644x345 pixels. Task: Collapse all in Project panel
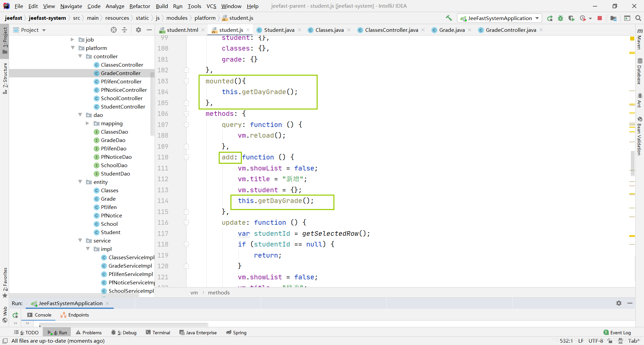point(124,30)
